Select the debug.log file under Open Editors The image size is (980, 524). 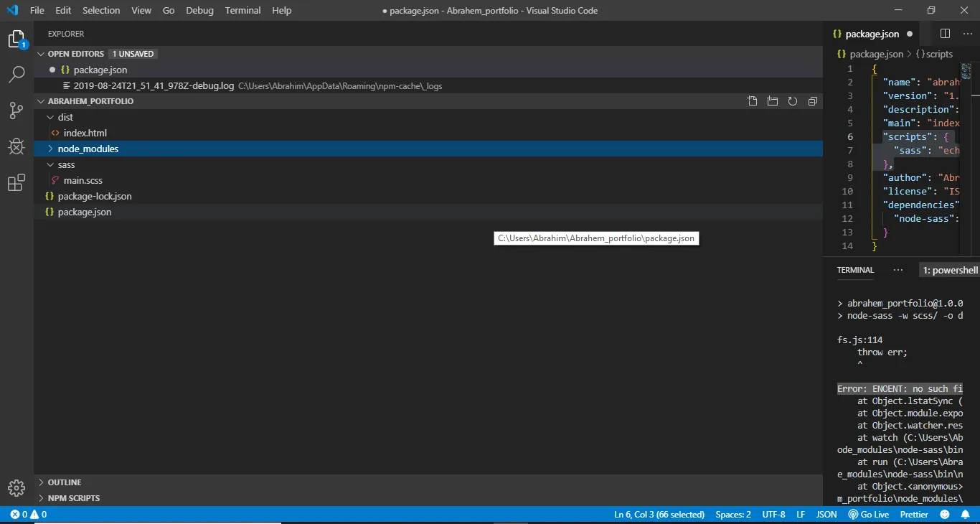[x=428, y=85]
